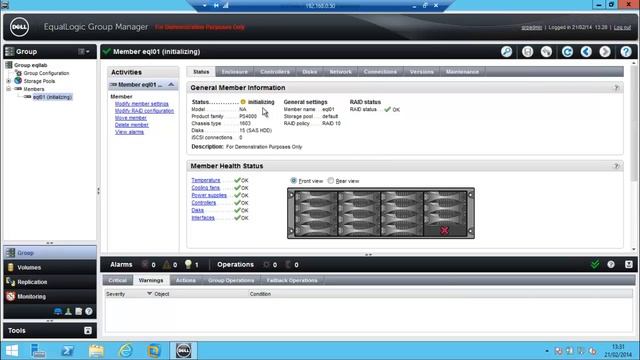Switch to the Disks tab

click(x=310, y=71)
